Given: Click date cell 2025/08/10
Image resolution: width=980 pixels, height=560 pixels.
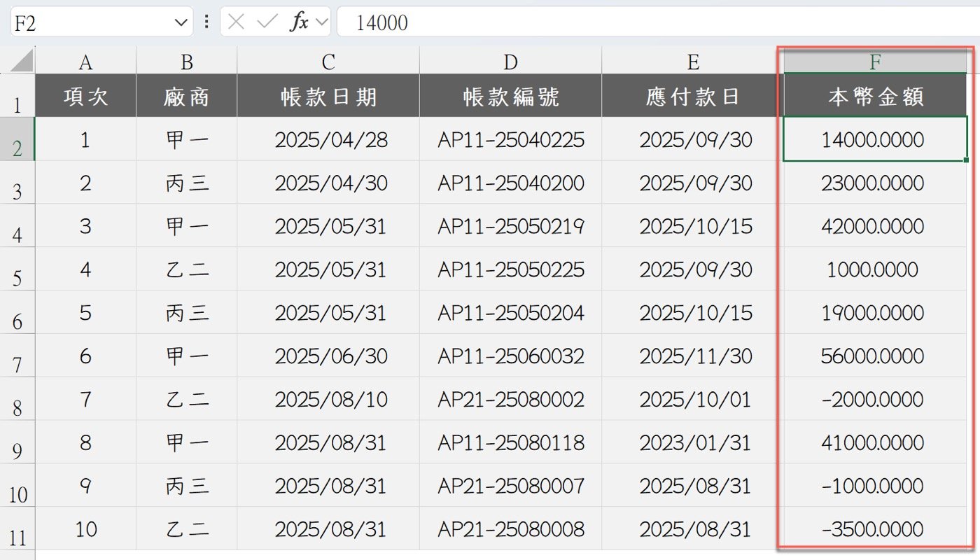Looking at the screenshot, I should click(x=328, y=399).
